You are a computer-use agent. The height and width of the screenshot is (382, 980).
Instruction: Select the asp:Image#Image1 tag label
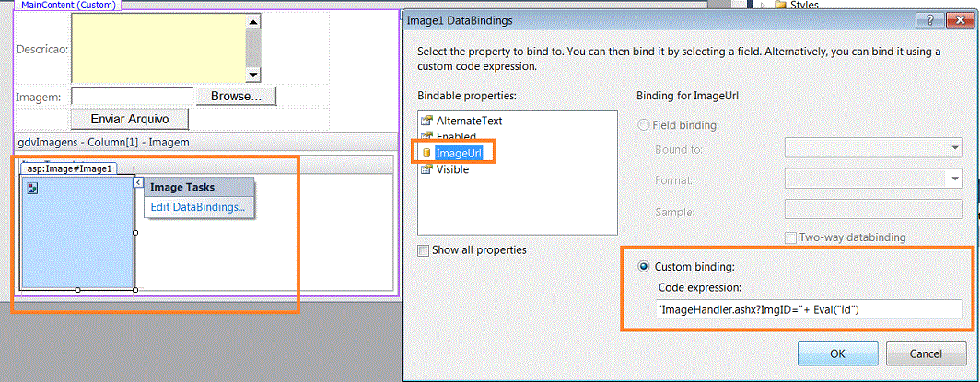(x=69, y=168)
